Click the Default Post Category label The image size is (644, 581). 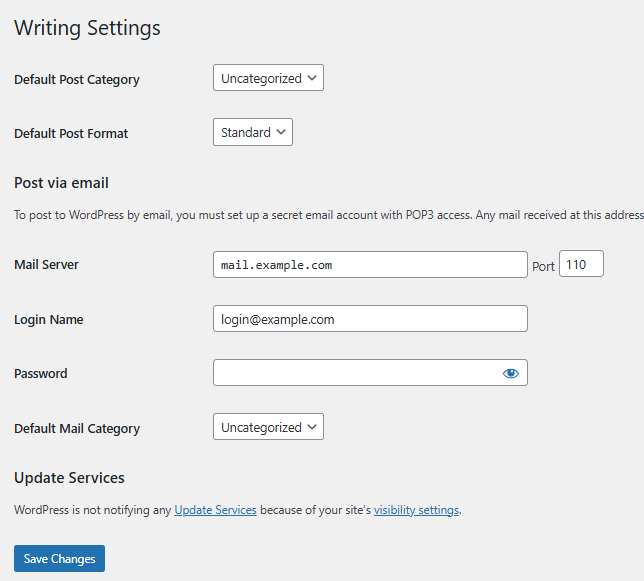77,79
